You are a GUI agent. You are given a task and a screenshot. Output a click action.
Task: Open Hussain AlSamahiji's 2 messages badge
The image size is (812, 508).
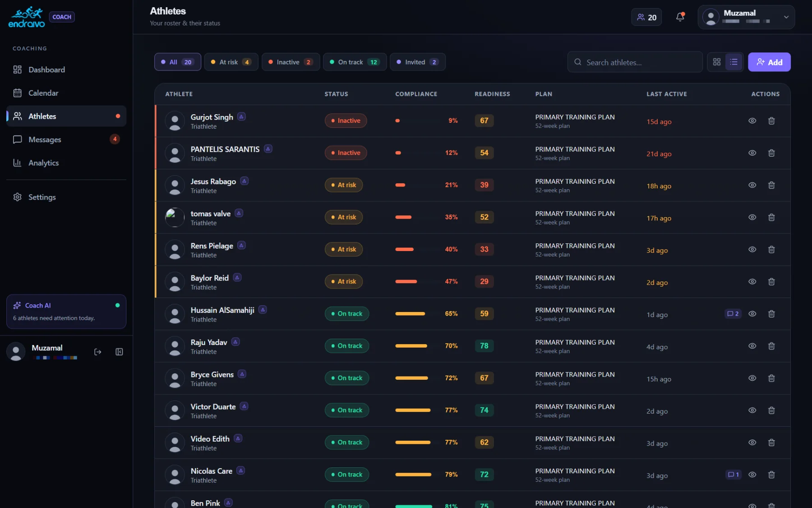pos(733,313)
